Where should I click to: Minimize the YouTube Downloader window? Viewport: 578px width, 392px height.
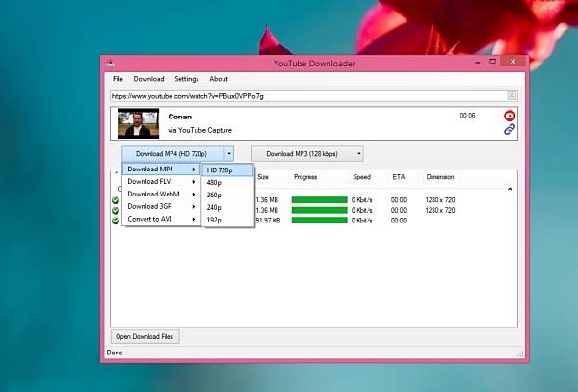coord(478,62)
